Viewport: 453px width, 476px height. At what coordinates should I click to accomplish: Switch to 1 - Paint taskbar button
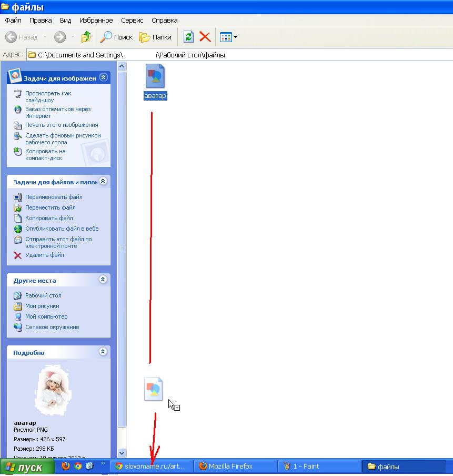tap(319, 467)
